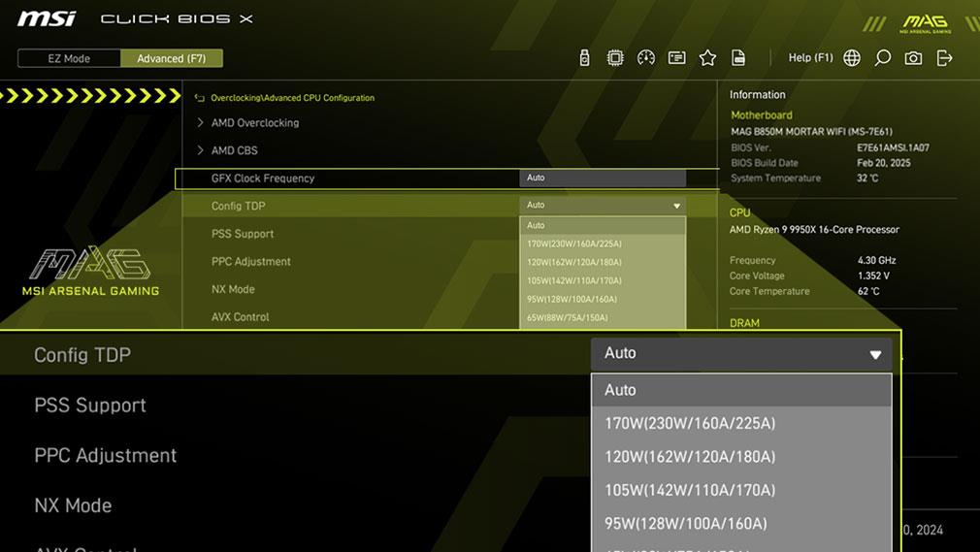Expand the AMD CBS submenu
The width and height of the screenshot is (980, 552).
point(234,150)
